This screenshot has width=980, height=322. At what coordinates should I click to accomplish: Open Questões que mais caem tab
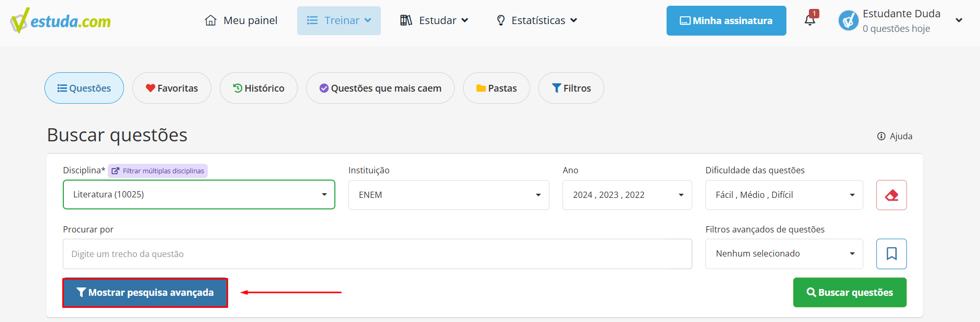[380, 88]
